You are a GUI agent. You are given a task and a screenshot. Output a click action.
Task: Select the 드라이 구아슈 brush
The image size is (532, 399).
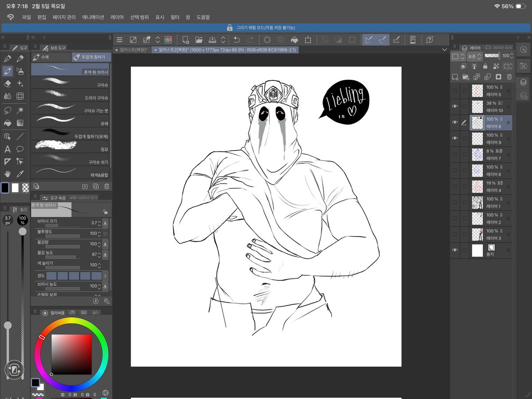click(70, 95)
